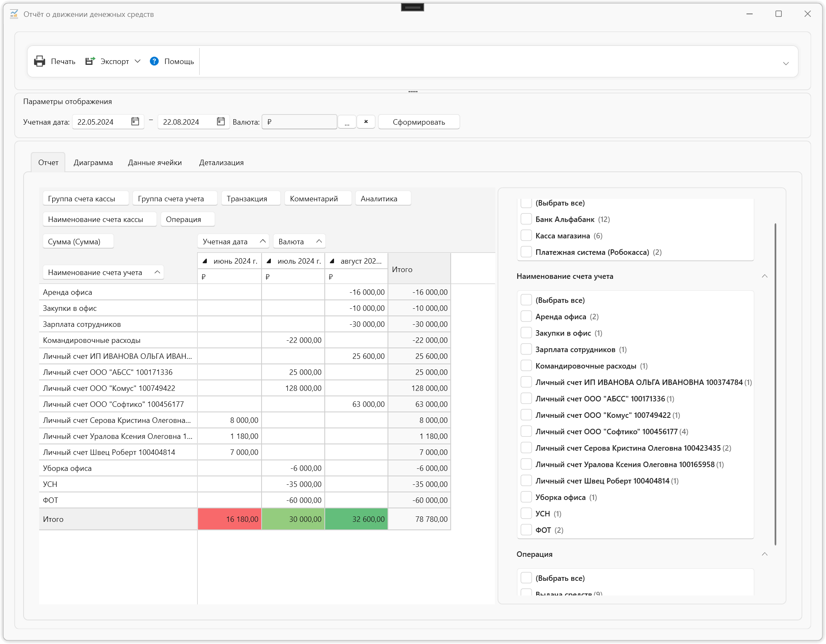
Task: Open the end date calendar picker icon
Action: 221,122
